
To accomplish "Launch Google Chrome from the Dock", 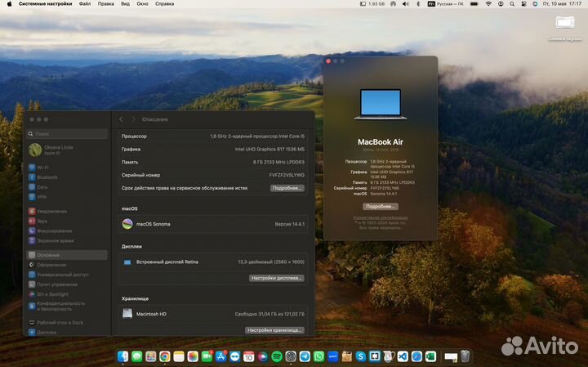I will tap(165, 356).
